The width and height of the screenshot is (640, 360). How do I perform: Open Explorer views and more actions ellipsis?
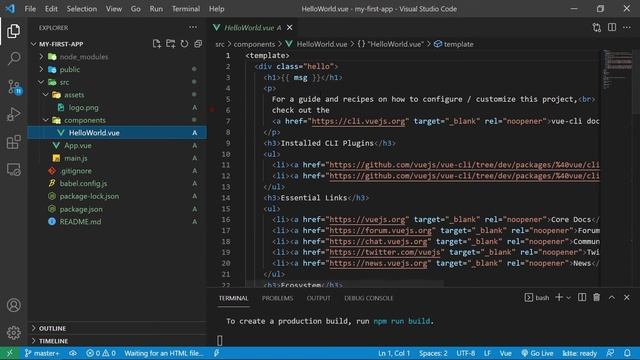pyautogui.click(x=193, y=27)
